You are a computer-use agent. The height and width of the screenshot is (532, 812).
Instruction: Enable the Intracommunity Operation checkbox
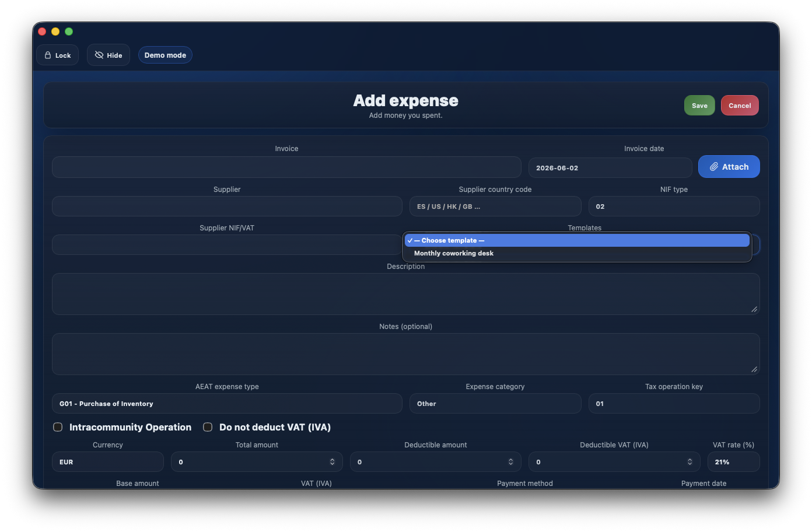coord(58,427)
